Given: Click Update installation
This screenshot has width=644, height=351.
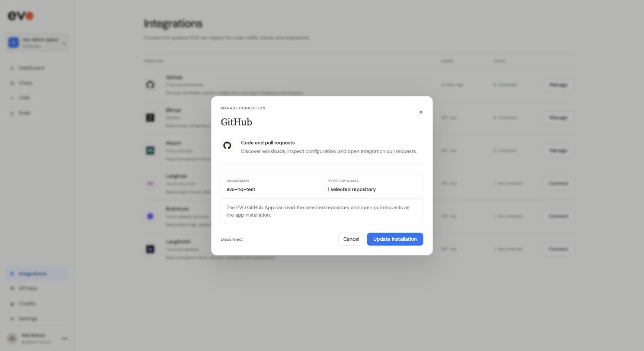Looking at the screenshot, I should point(395,239).
